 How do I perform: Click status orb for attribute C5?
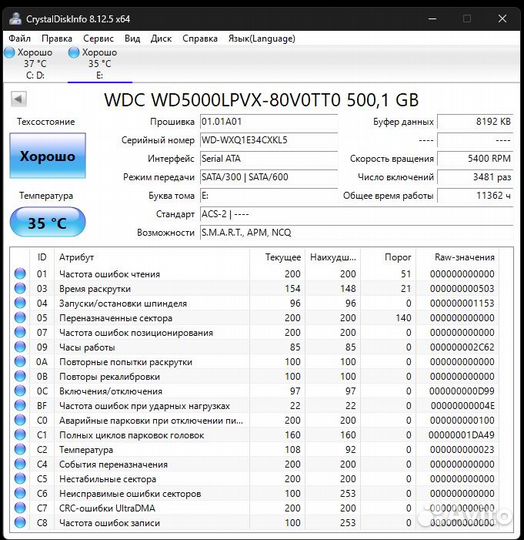tap(20, 479)
